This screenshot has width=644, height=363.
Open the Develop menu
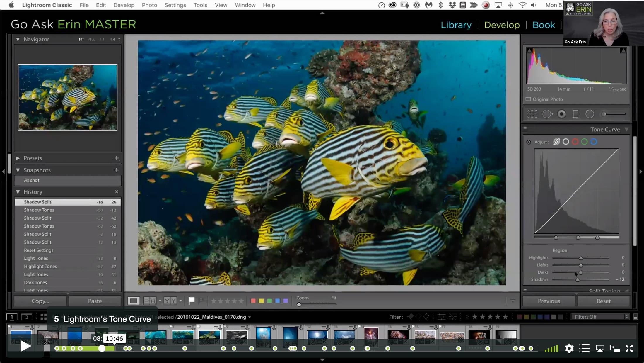pyautogui.click(x=124, y=5)
